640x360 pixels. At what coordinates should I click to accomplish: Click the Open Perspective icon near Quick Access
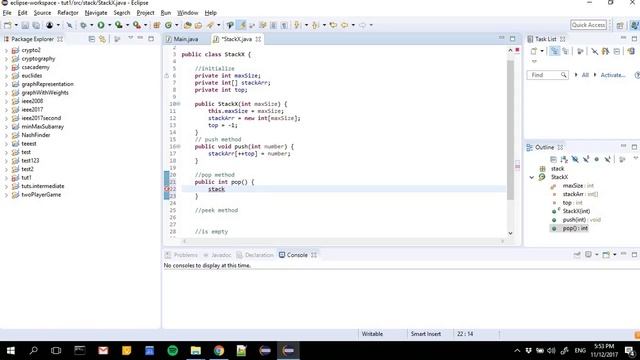pyautogui.click(x=620, y=25)
